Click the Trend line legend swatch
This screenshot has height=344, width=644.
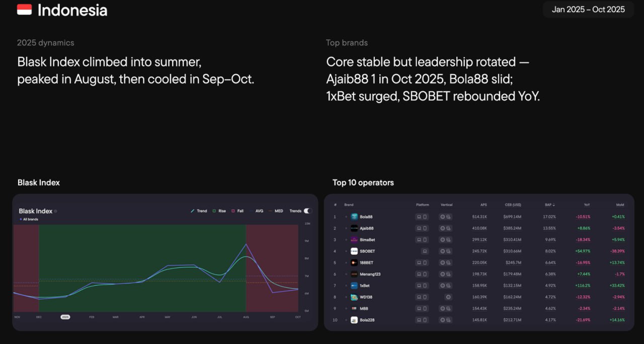click(193, 211)
